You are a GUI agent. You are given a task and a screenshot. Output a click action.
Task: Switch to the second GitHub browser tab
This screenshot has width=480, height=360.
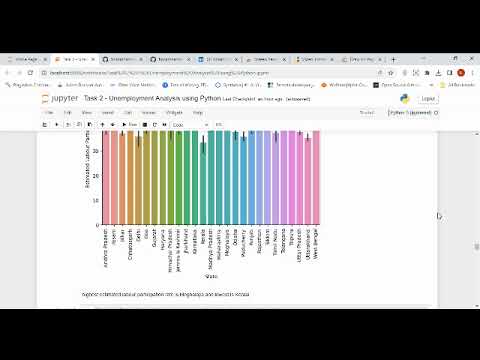pos(171,59)
